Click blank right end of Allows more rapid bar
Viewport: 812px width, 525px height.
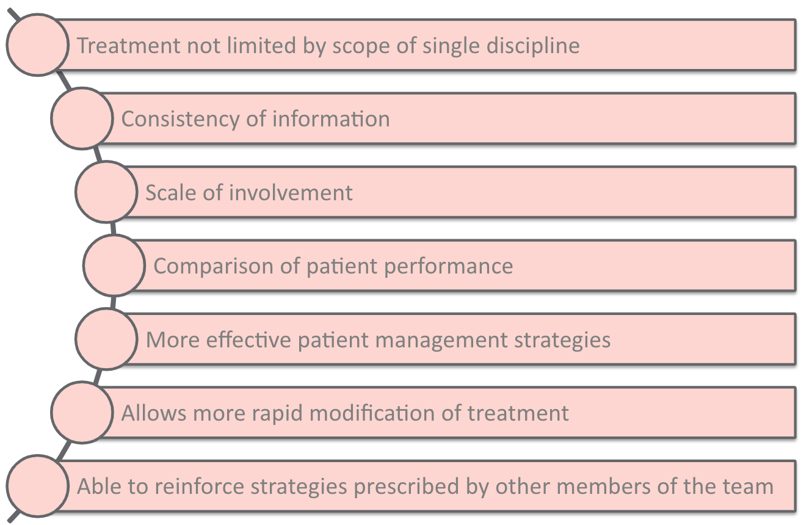(x=683, y=412)
